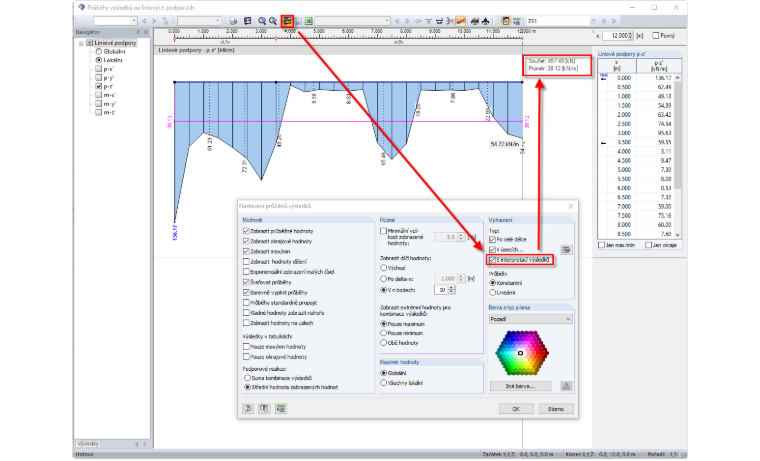Click the green Excel export toolbar icon
This screenshot has height=461, width=760.
[308, 21]
